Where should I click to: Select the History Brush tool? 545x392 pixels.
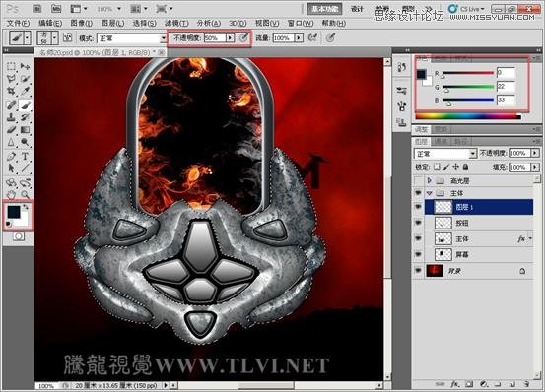click(x=25, y=117)
